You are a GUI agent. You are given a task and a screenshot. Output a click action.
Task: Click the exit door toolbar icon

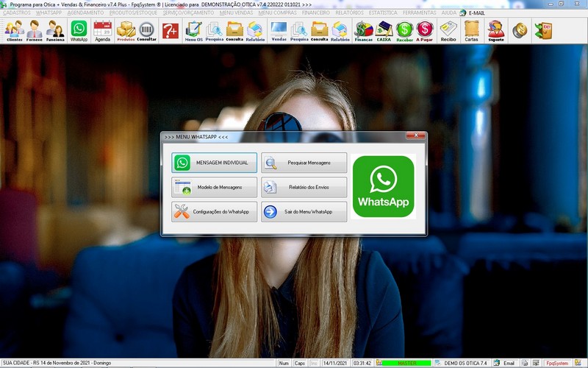543,30
